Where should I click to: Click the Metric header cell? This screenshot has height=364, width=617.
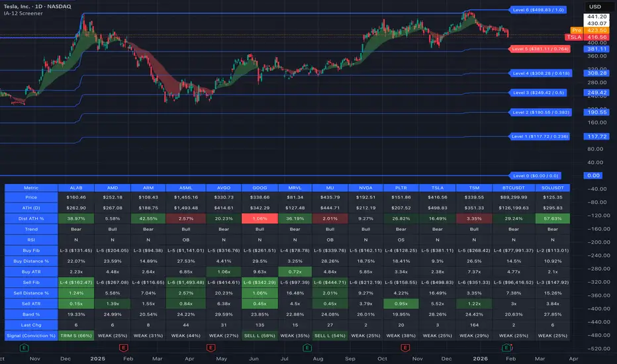(31, 188)
